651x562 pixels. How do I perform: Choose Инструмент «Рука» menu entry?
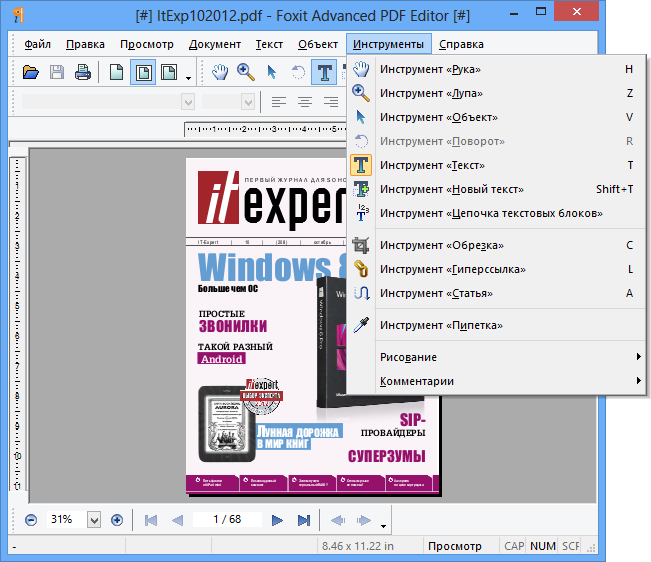[x=497, y=69]
